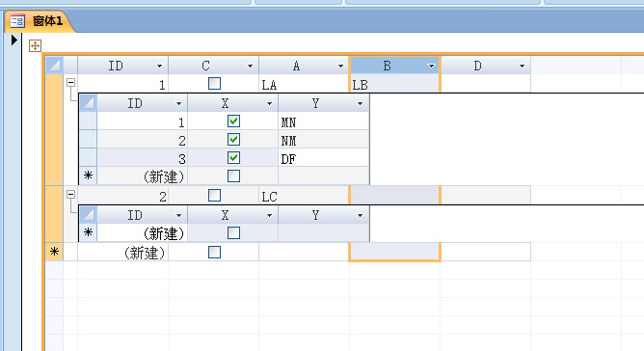
Task: Click the select-all corner of main datasheet
Action: [54, 66]
